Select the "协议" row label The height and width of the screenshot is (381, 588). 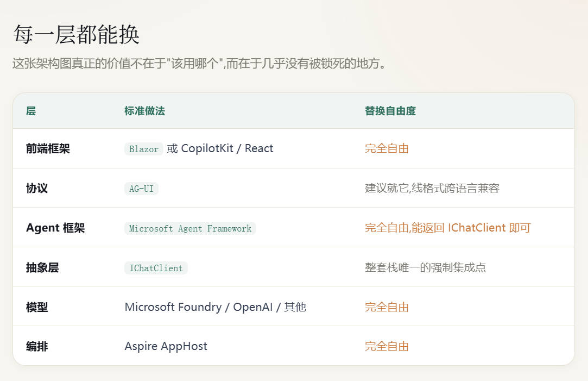click(37, 188)
